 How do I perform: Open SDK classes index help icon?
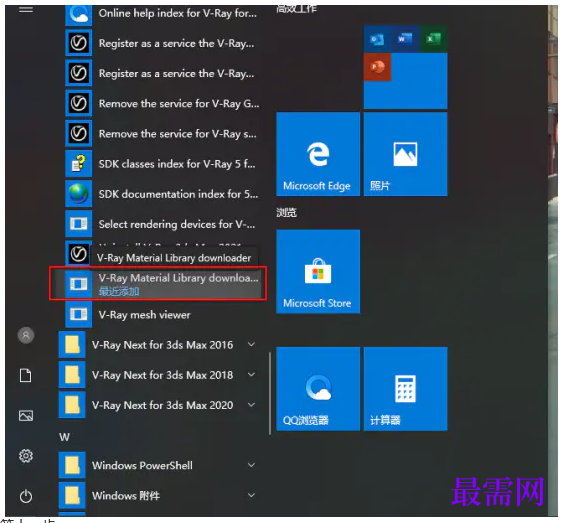pos(79,164)
